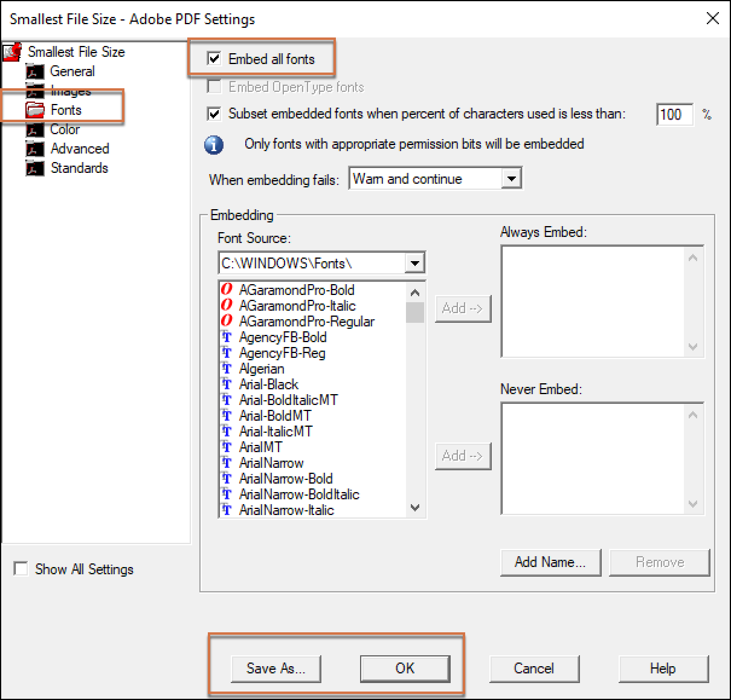Click the Smallest File Size profile icon
This screenshot has height=700, width=731.
click(11, 51)
